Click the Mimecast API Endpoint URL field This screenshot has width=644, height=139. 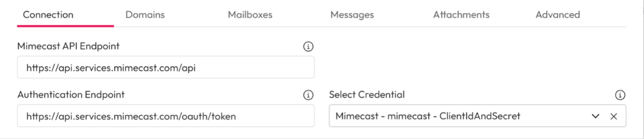click(166, 68)
